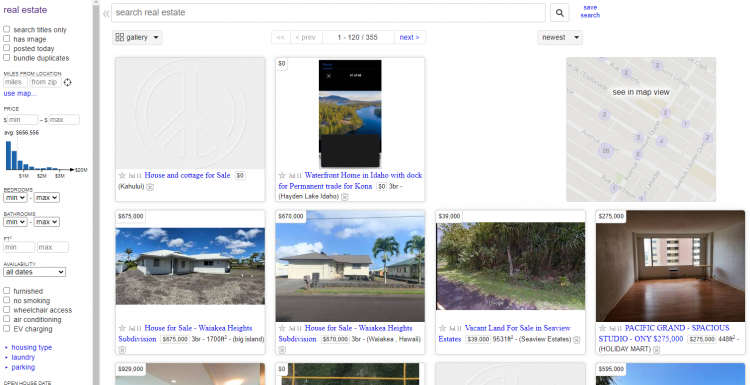Click the save search link

(590, 11)
